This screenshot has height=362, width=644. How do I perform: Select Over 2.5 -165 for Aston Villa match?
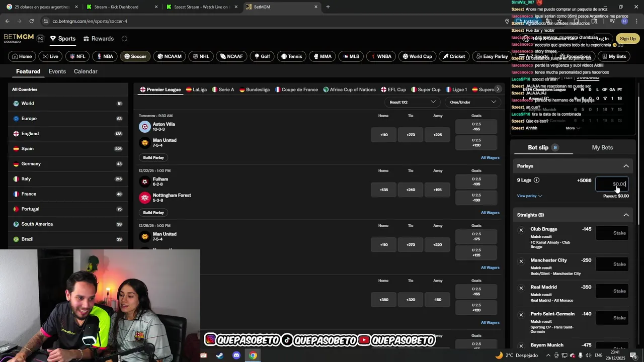point(476,127)
